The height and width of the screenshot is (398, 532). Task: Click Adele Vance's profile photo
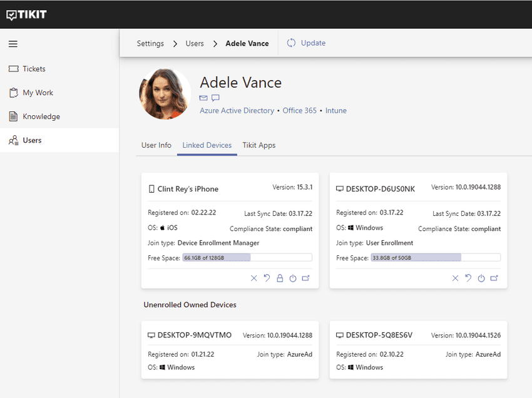tap(165, 94)
